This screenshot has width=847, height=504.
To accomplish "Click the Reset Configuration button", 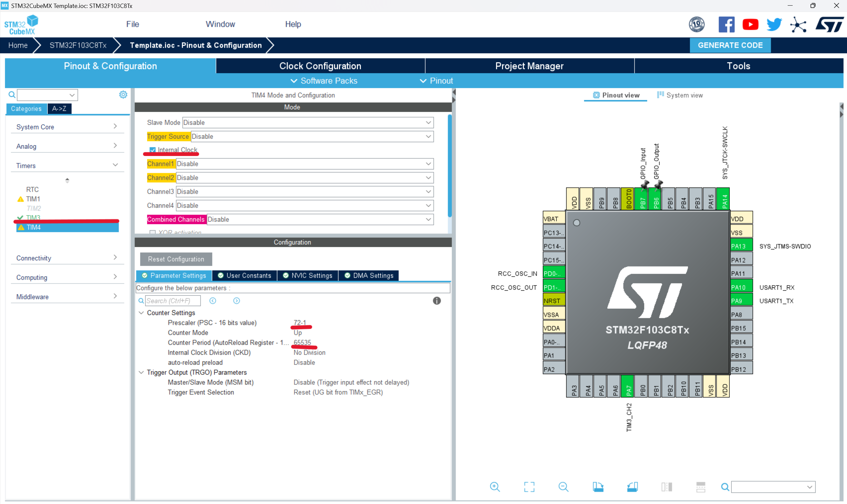I will [x=176, y=259].
